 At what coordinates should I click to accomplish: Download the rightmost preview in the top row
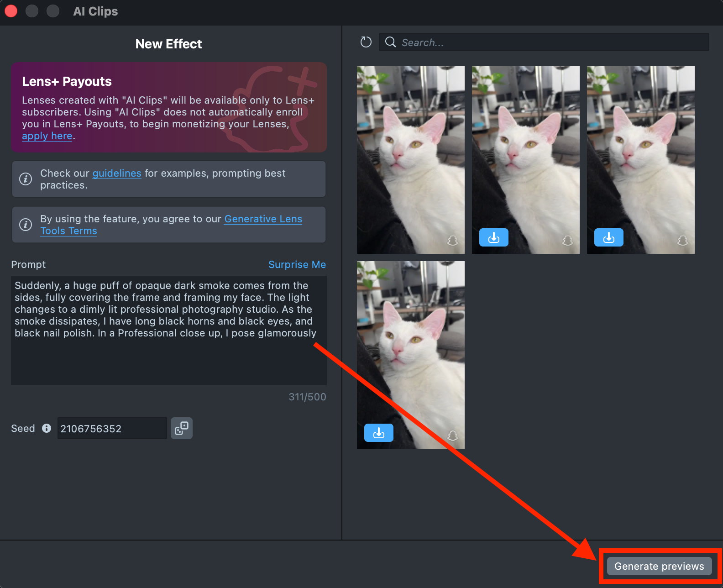[609, 237]
